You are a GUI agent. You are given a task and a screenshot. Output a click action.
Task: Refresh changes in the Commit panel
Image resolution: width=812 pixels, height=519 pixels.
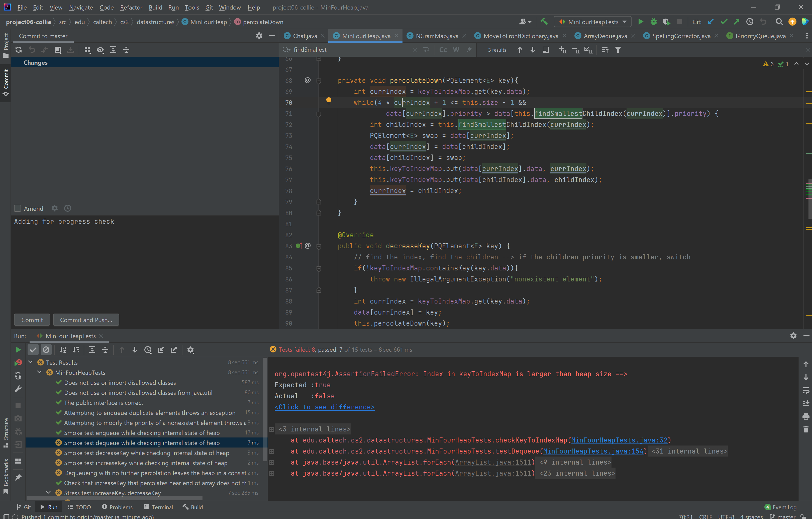(x=19, y=50)
